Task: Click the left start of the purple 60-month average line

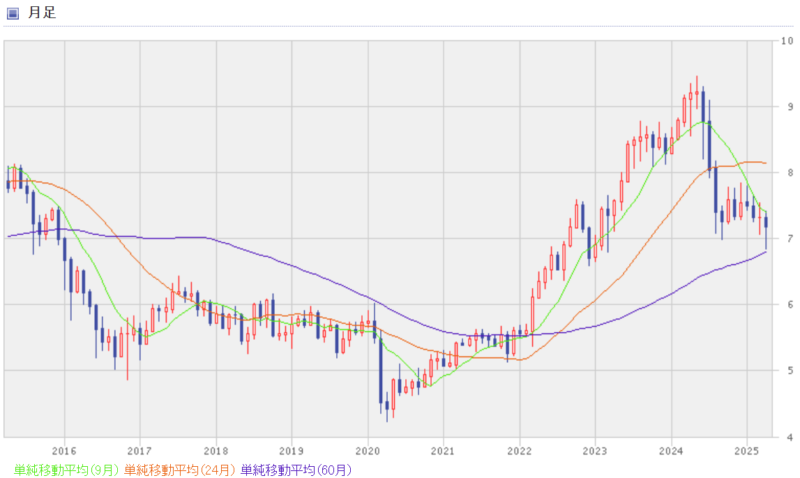Action: click(8, 237)
